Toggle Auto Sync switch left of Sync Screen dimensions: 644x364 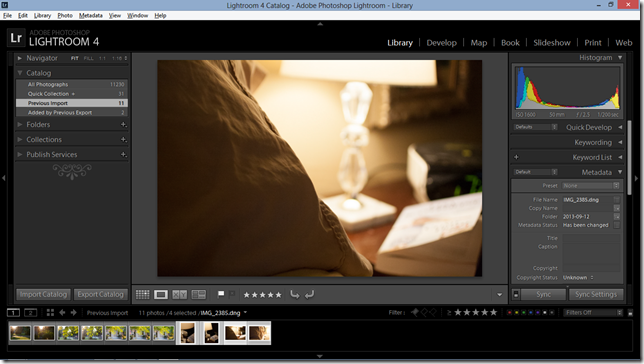516,294
